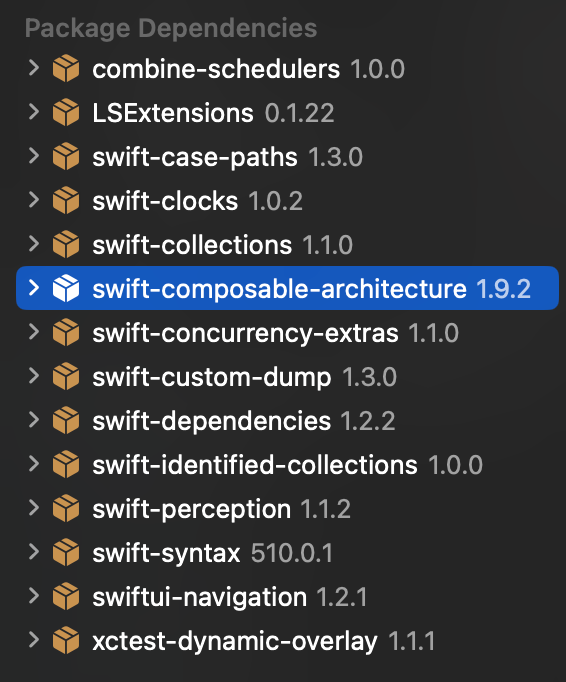Click the swift-custom-dump package icon
This screenshot has height=682, width=566.
pyautogui.click(x=66, y=377)
